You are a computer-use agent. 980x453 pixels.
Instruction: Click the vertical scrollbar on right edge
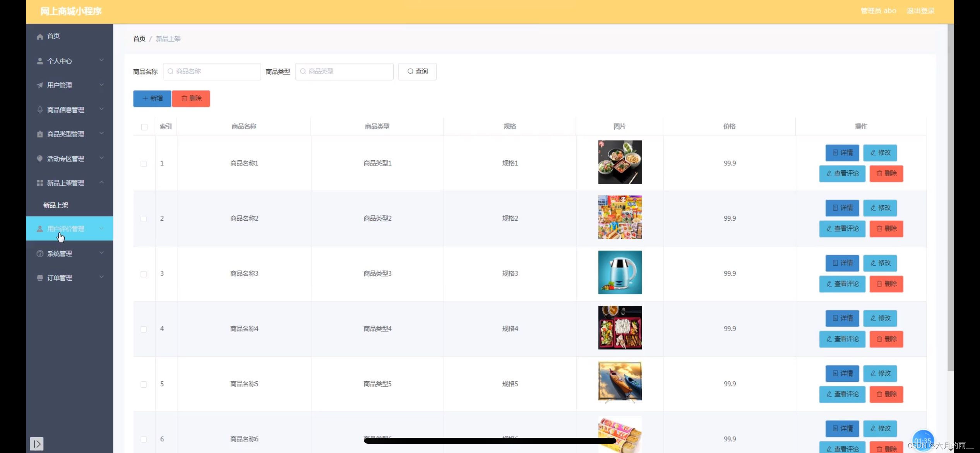[x=950, y=194]
